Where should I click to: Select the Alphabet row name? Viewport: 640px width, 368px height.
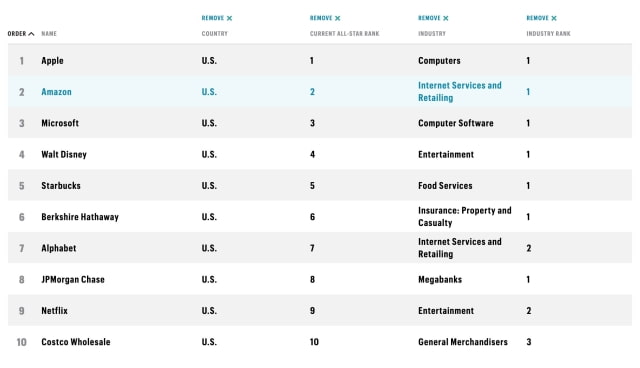pos(59,248)
